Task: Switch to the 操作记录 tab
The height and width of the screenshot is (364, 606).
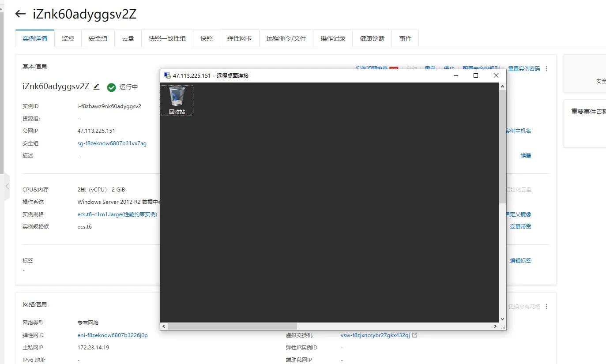Action: (333, 38)
